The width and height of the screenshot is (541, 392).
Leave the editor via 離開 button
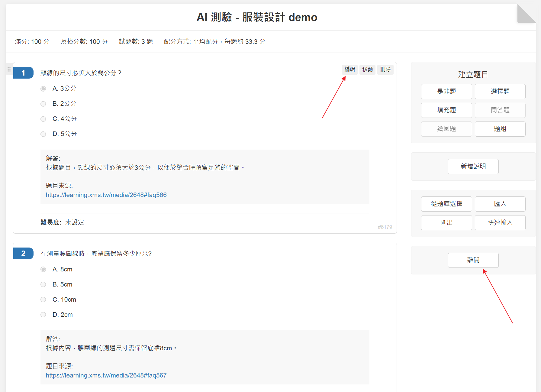[473, 260]
